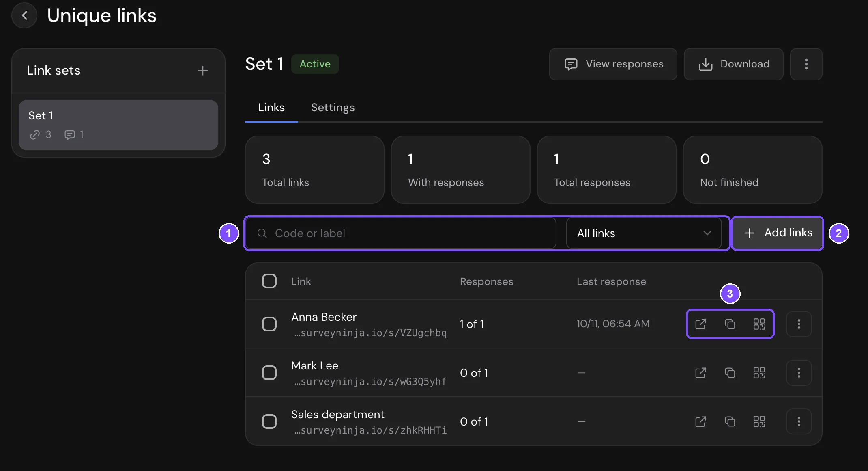Select Set 1 in the Link sets panel
The width and height of the screenshot is (868, 471).
(118, 125)
